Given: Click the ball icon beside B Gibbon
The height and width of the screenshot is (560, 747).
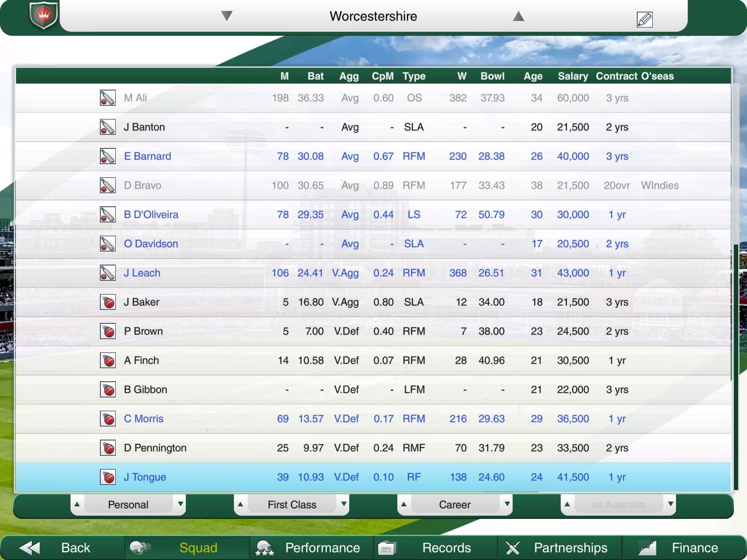Looking at the screenshot, I should (108, 390).
